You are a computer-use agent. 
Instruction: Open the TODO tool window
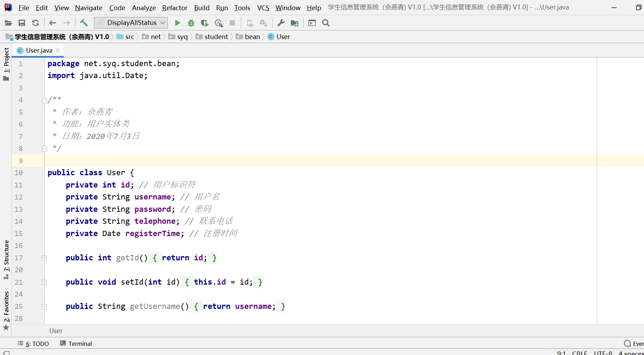33,344
